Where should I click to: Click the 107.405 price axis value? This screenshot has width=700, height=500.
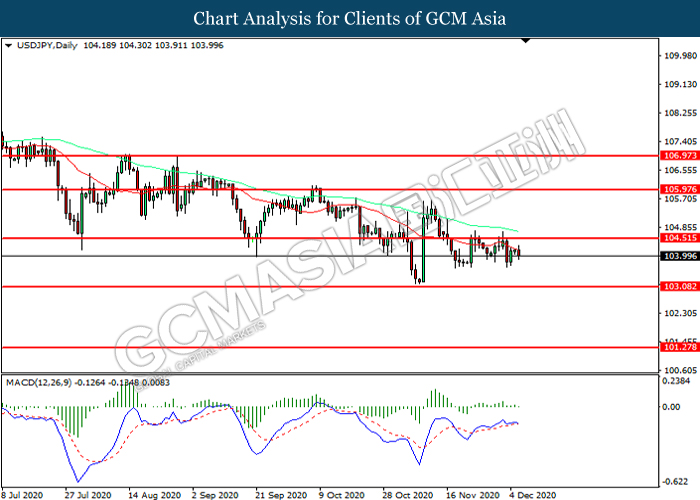680,142
